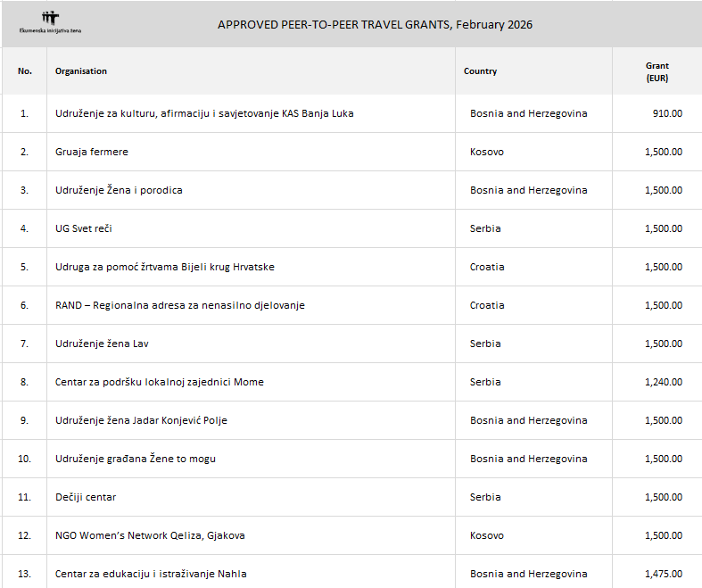This screenshot has width=702, height=588.
Task: Click Udruženje Žena i porodica cell
Action: (119, 190)
